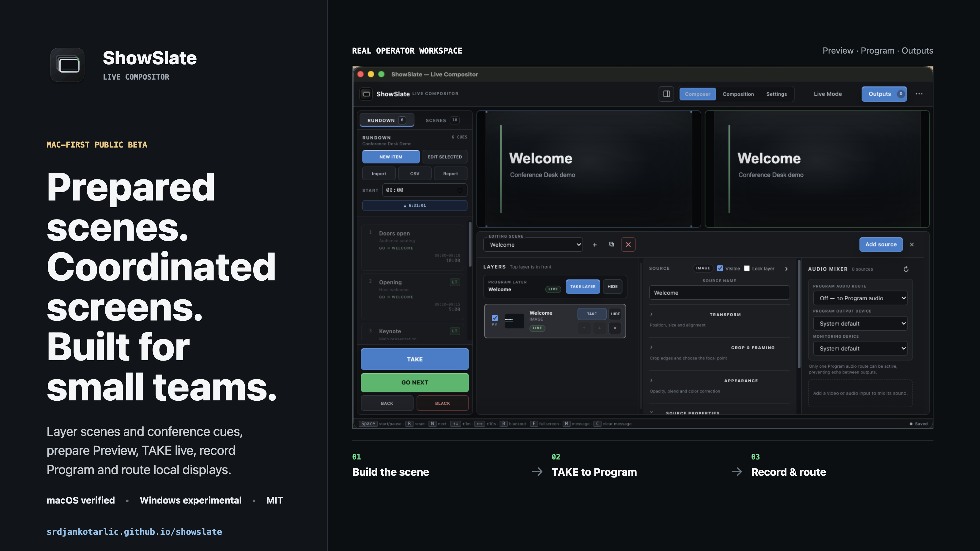The height and width of the screenshot is (551, 980).
Task: Click the Start time 09:00 field
Action: click(424, 190)
